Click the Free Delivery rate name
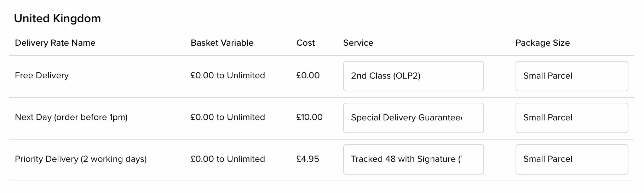This screenshot has width=644, height=193. click(42, 75)
